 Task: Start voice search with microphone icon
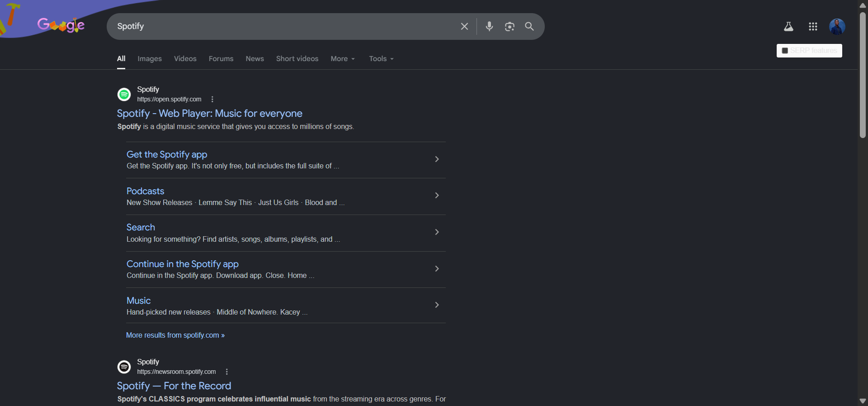(489, 26)
